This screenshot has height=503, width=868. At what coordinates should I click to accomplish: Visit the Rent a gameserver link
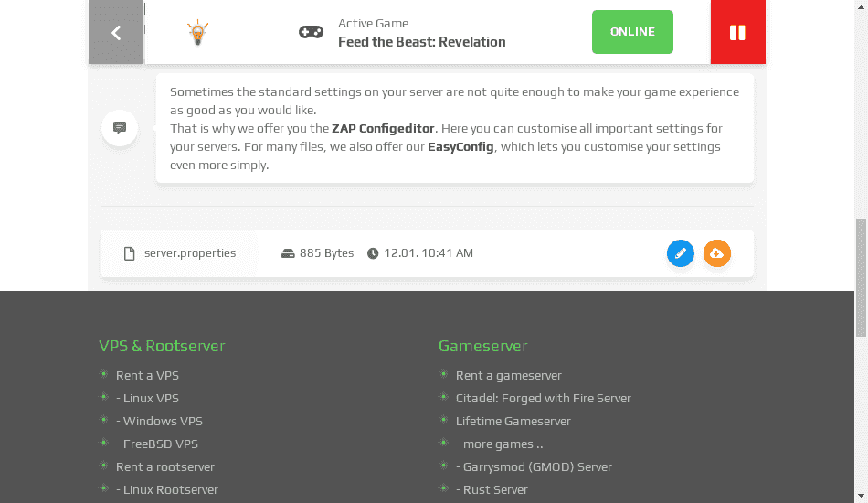(x=509, y=375)
